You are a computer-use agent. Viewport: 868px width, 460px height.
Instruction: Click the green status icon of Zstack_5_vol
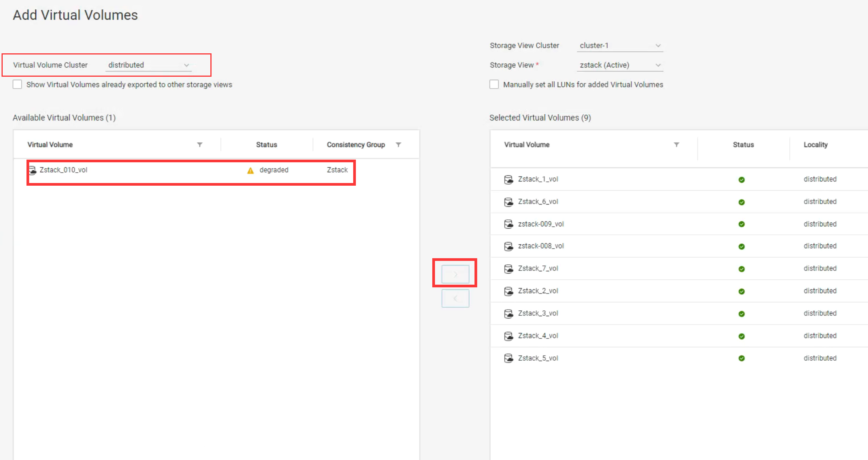(741, 358)
